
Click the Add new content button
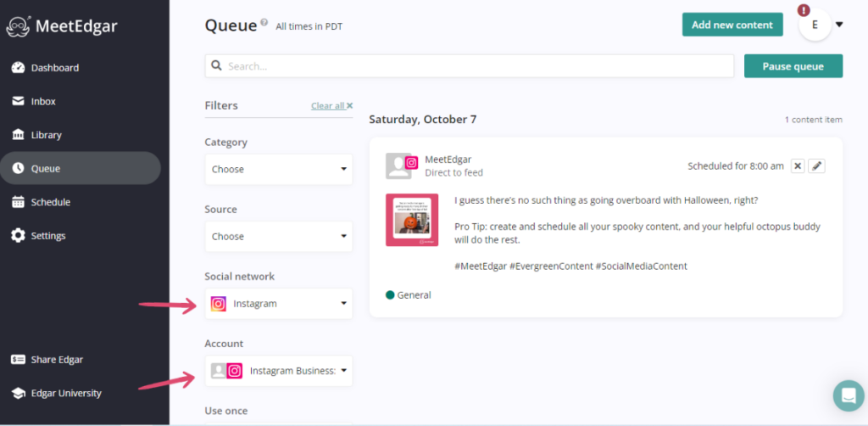click(732, 25)
